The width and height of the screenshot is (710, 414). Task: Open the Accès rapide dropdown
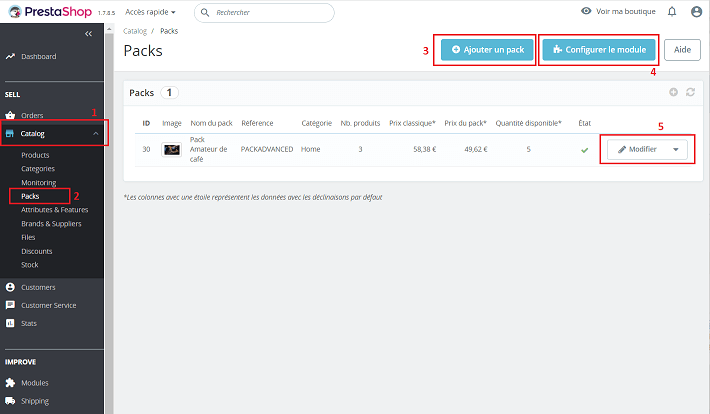pyautogui.click(x=150, y=12)
